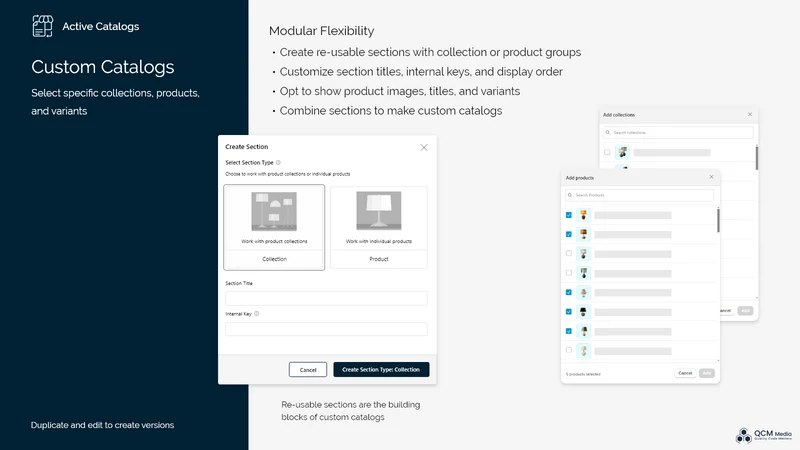Click 'Work with individual products' caption
This screenshot has height=450, width=800.
[x=379, y=241]
